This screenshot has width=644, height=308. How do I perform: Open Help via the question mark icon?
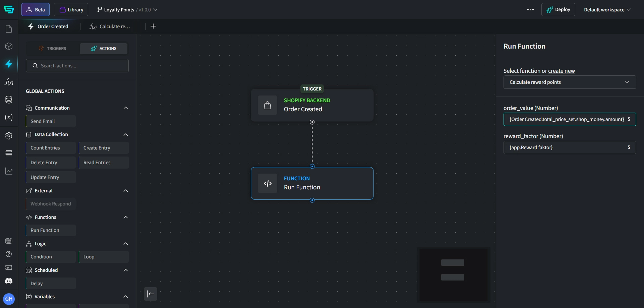tap(9, 254)
